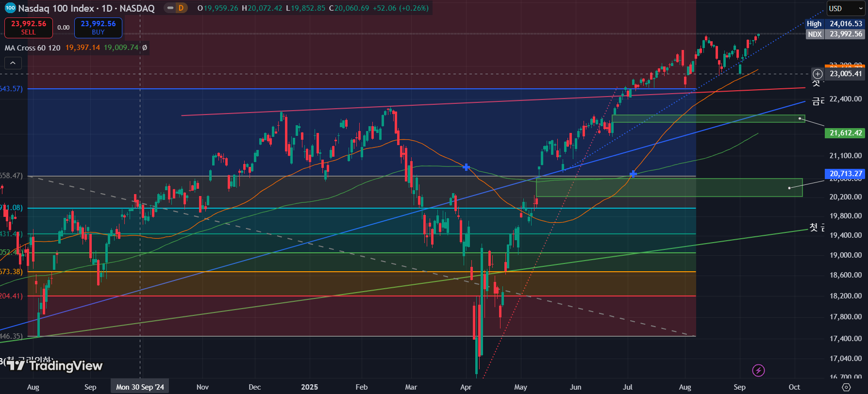Click the 19,000.00 price scale label
The height and width of the screenshot is (394, 868).
pyautogui.click(x=846, y=255)
